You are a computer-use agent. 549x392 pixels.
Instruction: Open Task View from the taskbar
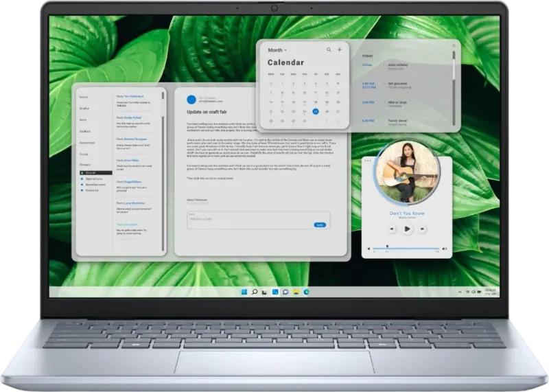point(265,292)
